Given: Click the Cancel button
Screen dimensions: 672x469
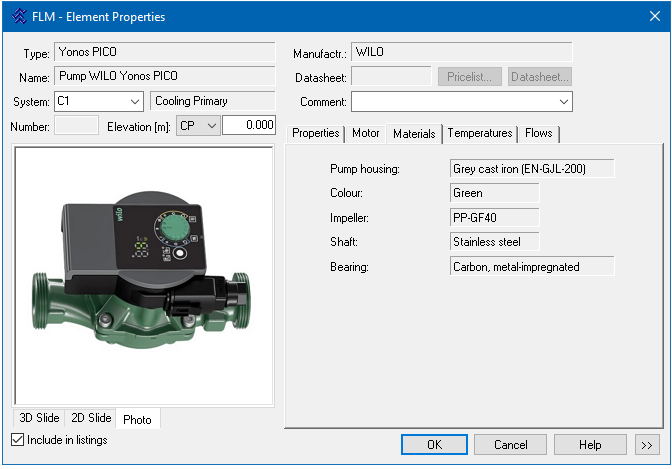Looking at the screenshot, I should [x=510, y=444].
